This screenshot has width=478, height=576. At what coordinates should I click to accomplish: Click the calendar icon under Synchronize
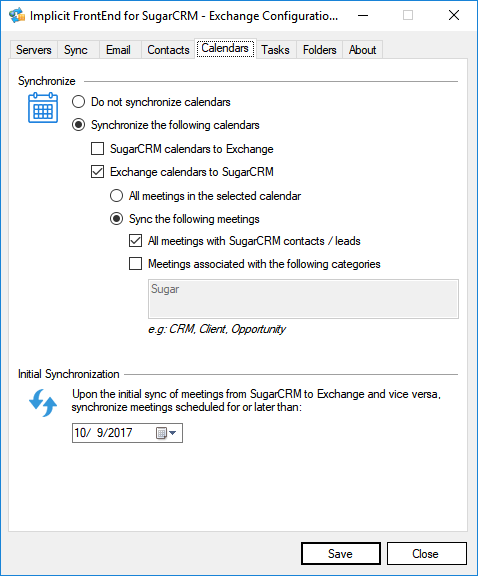(43, 108)
